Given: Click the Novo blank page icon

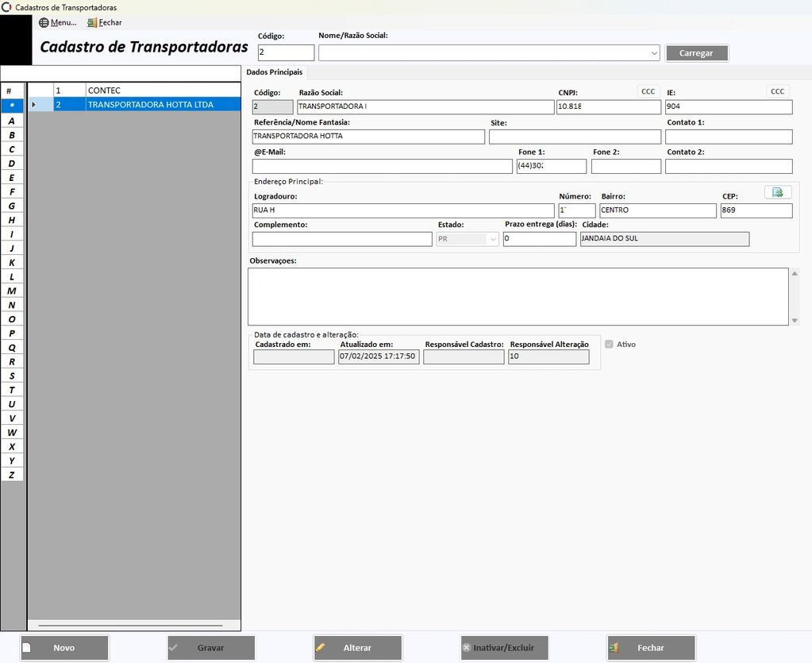Looking at the screenshot, I should pyautogui.click(x=26, y=648).
